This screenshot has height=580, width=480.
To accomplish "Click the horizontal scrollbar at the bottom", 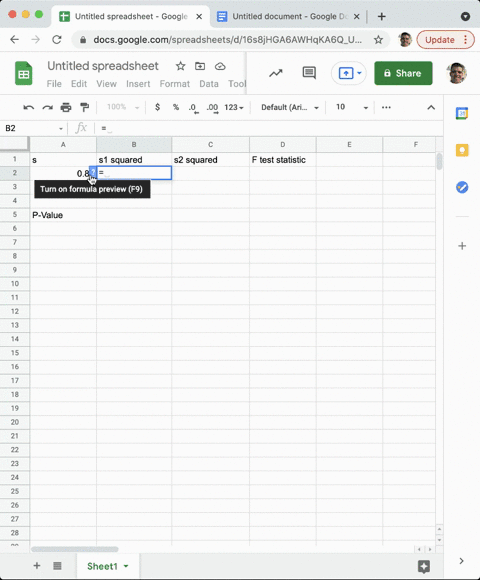I will click(x=75, y=549).
